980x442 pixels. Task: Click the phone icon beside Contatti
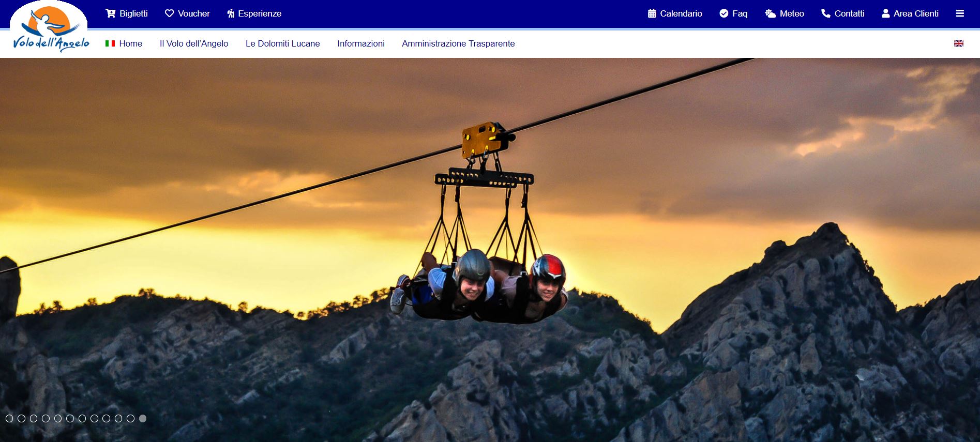point(826,13)
